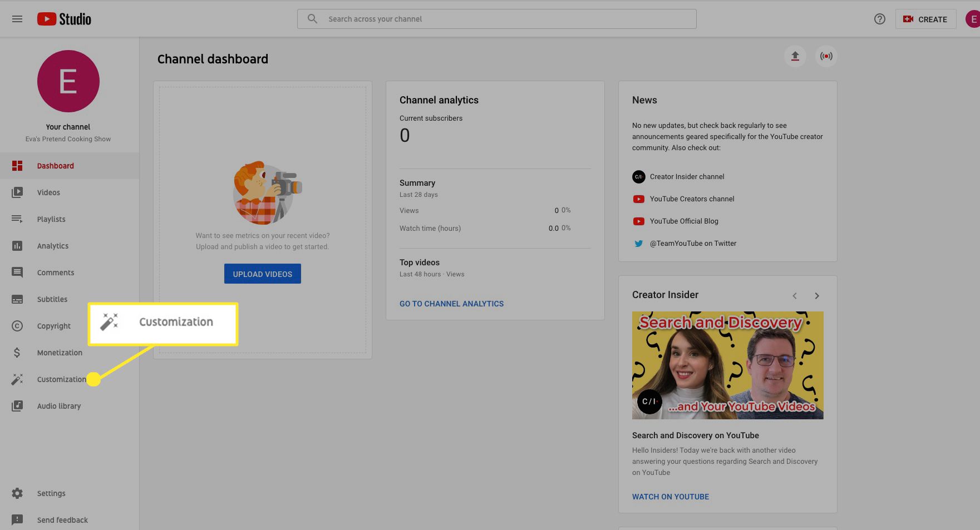Click the Subtitles sidebar icon
Viewport: 980px width, 530px height.
point(17,299)
